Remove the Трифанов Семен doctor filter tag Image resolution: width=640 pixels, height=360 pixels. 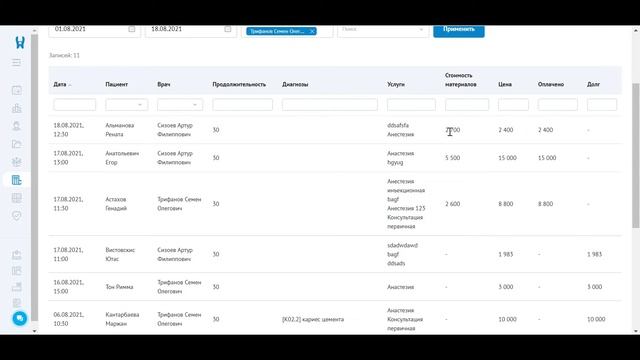(x=312, y=31)
